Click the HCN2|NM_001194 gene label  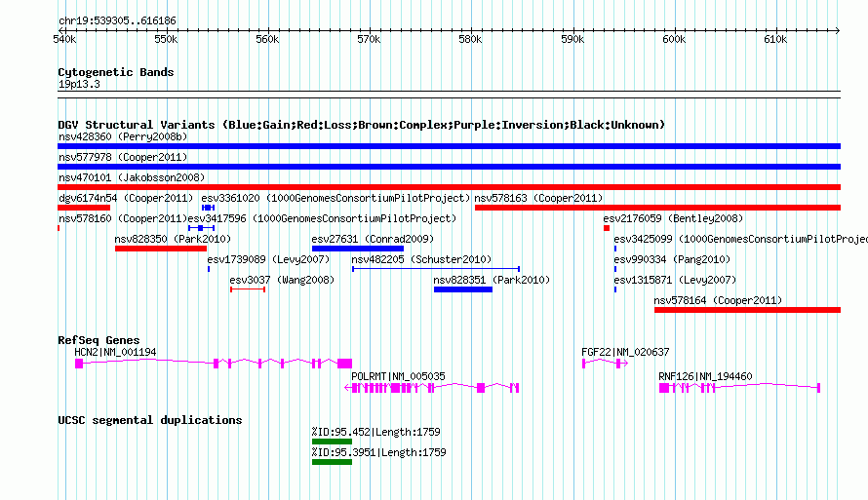click(115, 352)
